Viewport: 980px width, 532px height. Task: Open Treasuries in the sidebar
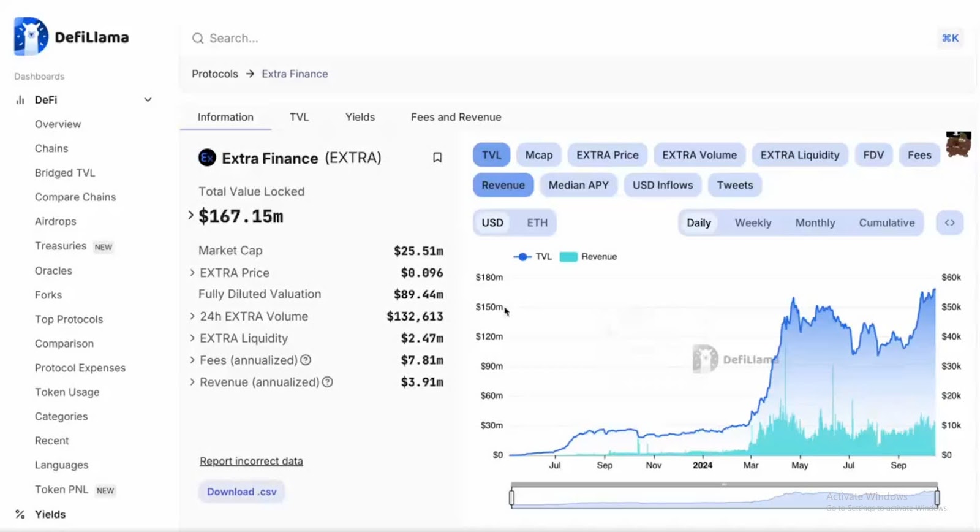coord(61,246)
